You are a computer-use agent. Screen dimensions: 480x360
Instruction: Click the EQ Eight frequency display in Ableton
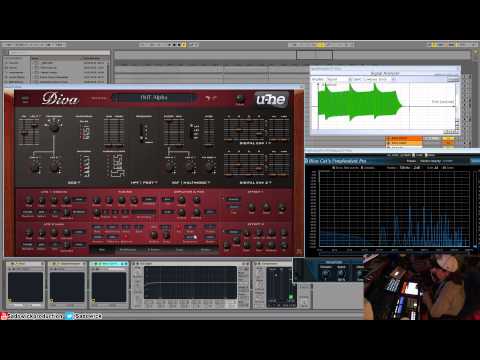190,282
